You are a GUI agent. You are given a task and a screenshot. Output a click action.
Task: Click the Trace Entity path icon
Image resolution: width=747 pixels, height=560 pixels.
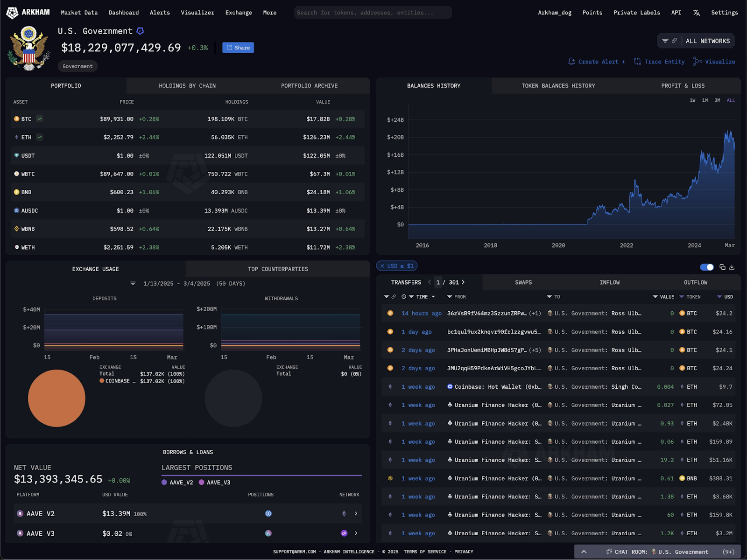click(637, 62)
